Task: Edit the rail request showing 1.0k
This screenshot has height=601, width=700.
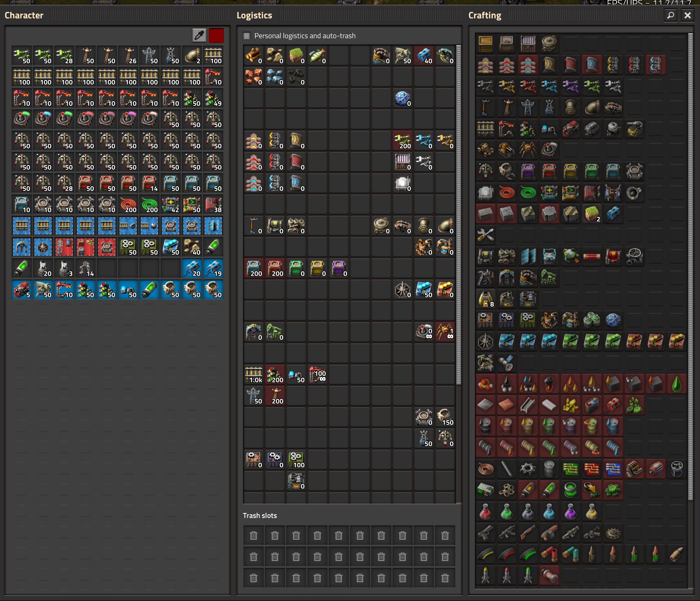Action: click(x=254, y=375)
